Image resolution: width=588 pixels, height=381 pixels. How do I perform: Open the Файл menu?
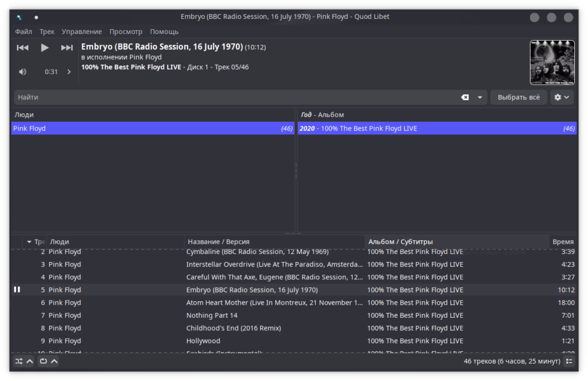[x=23, y=32]
